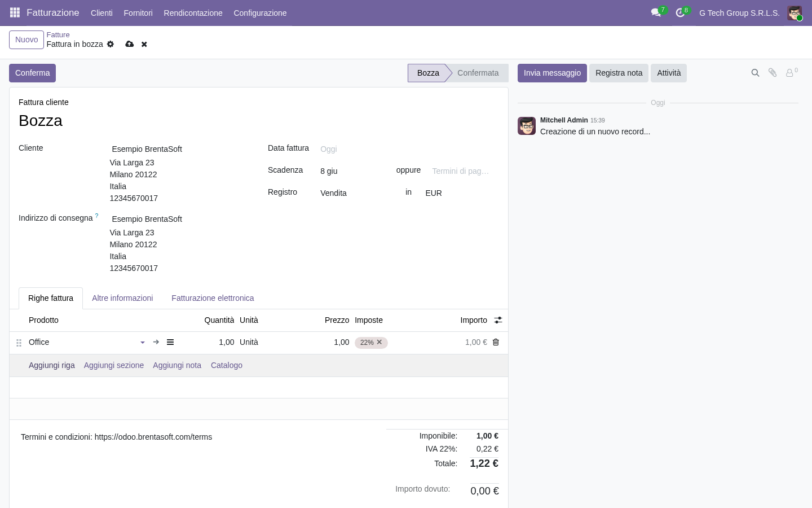Open the gear actions menu beside Fattura in bozza
This screenshot has height=508, width=812.
coord(111,44)
